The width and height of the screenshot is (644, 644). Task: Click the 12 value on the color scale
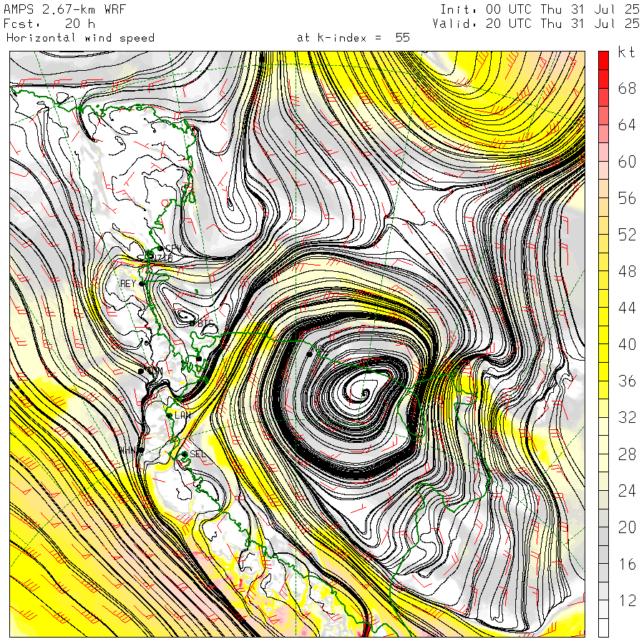(x=627, y=600)
